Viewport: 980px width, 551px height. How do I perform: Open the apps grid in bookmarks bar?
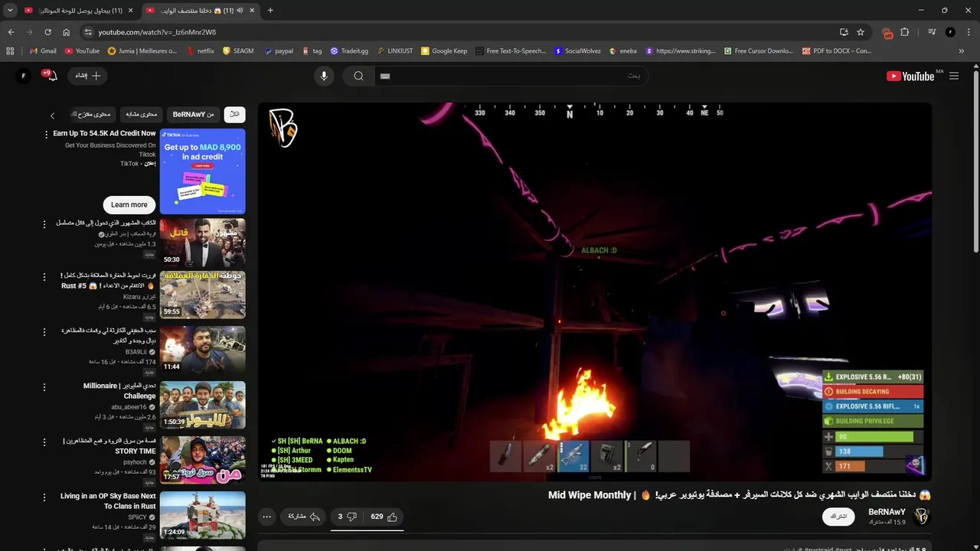(x=10, y=51)
